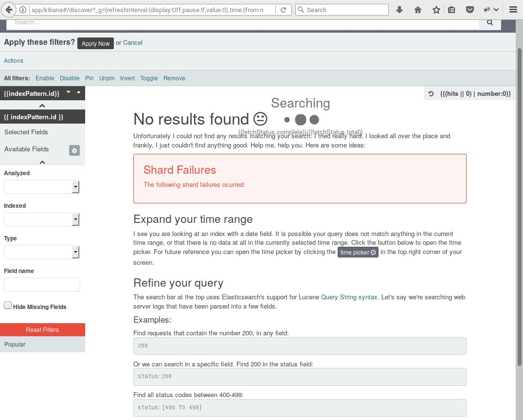Click the Apply Now button
Viewport: 523px width, 420px height.
pyautogui.click(x=95, y=43)
